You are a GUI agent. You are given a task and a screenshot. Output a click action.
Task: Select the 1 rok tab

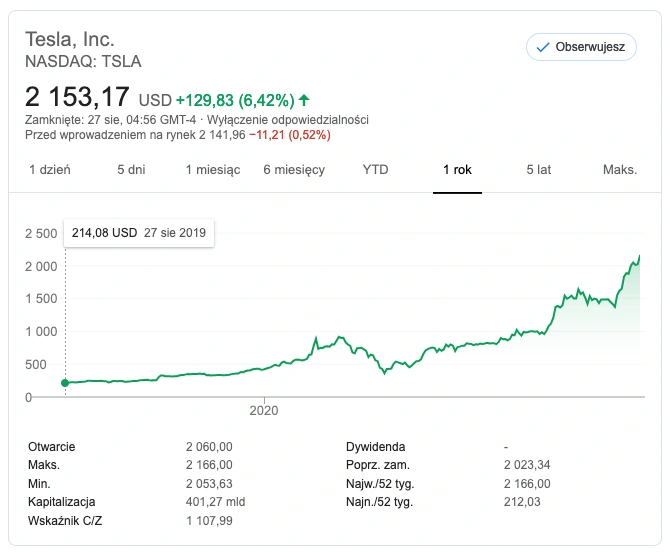tap(457, 170)
